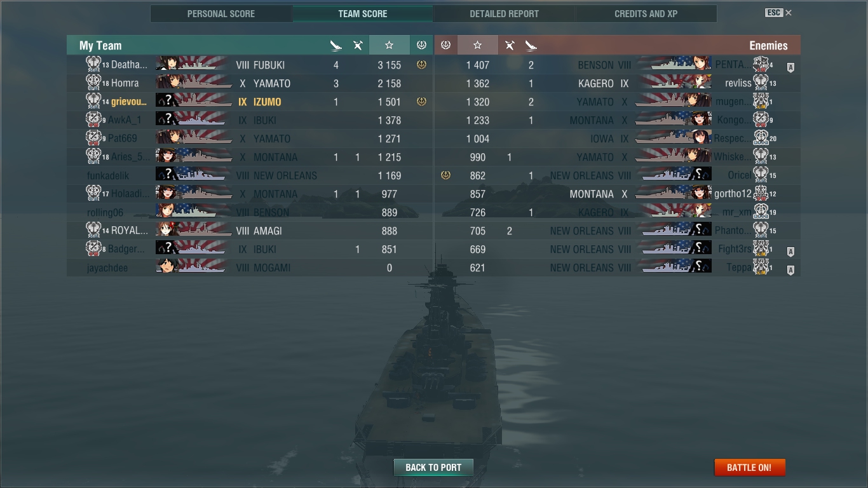Switch to the Detailed Report tab

point(505,13)
